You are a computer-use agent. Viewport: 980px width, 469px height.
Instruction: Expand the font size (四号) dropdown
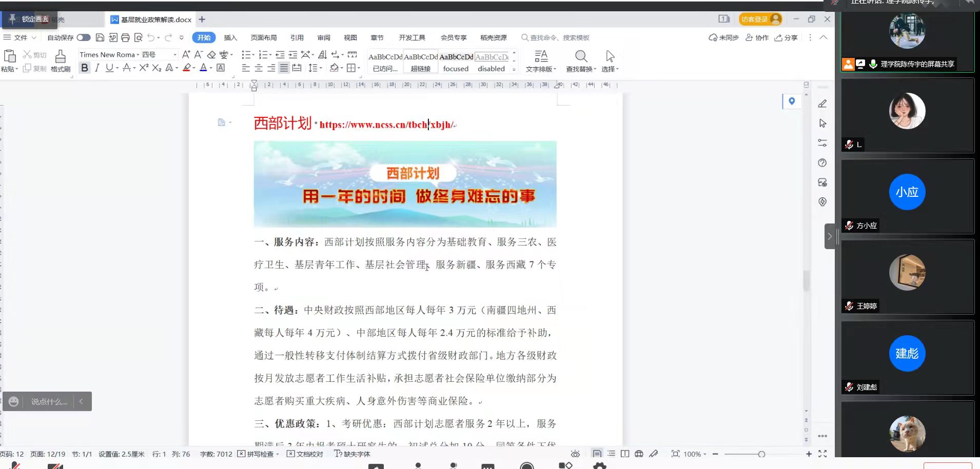tap(175, 55)
